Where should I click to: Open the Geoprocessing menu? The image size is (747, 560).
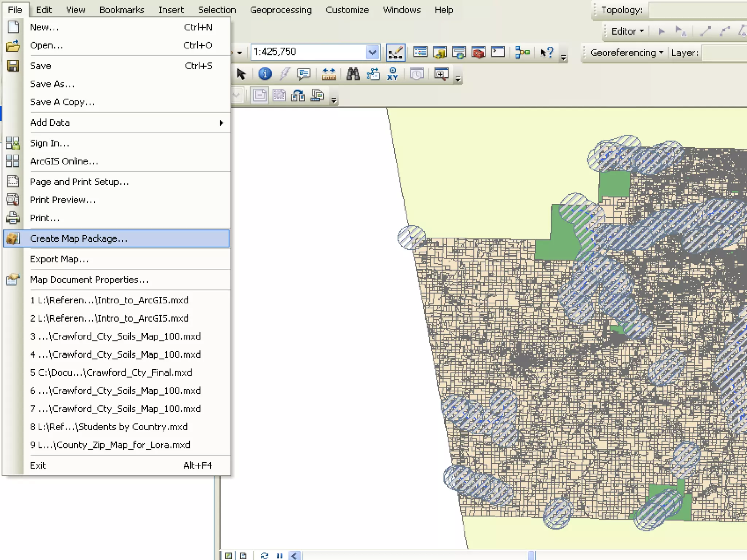point(280,10)
